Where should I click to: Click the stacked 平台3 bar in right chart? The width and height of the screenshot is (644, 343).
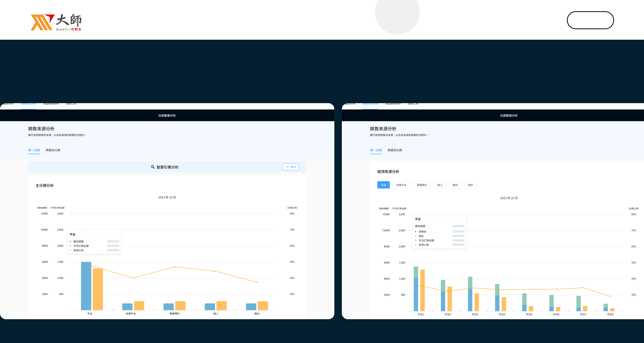470,294
